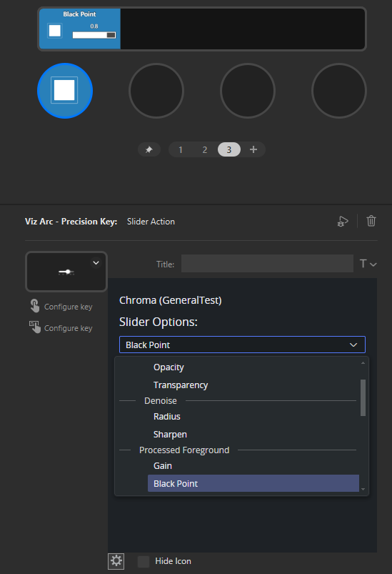
Task: Click the Black Point 0.8 slider bar
Action: (94, 35)
